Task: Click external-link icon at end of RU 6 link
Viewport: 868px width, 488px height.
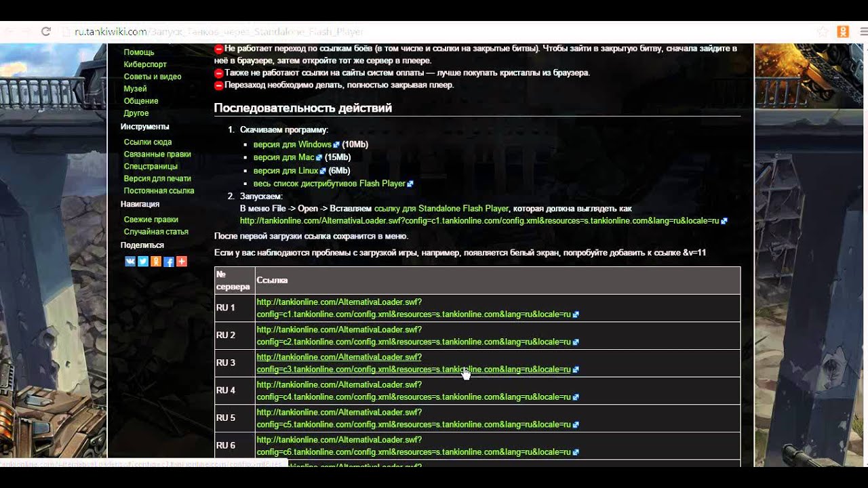Action: 576,453
